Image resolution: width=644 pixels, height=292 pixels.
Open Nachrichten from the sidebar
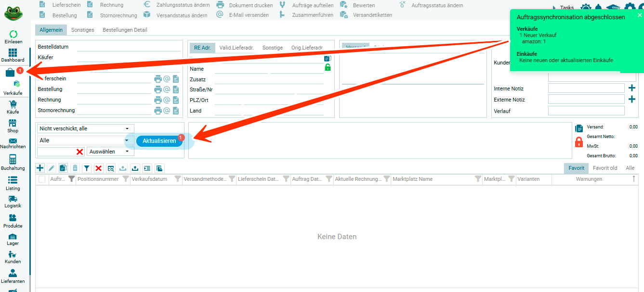[x=13, y=141]
